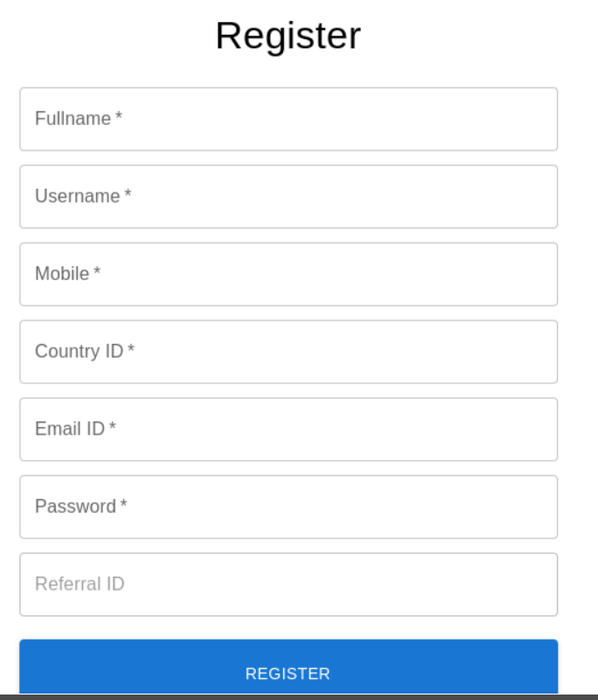
Task: Click the required asterisk next to Password
Action: coord(123,506)
